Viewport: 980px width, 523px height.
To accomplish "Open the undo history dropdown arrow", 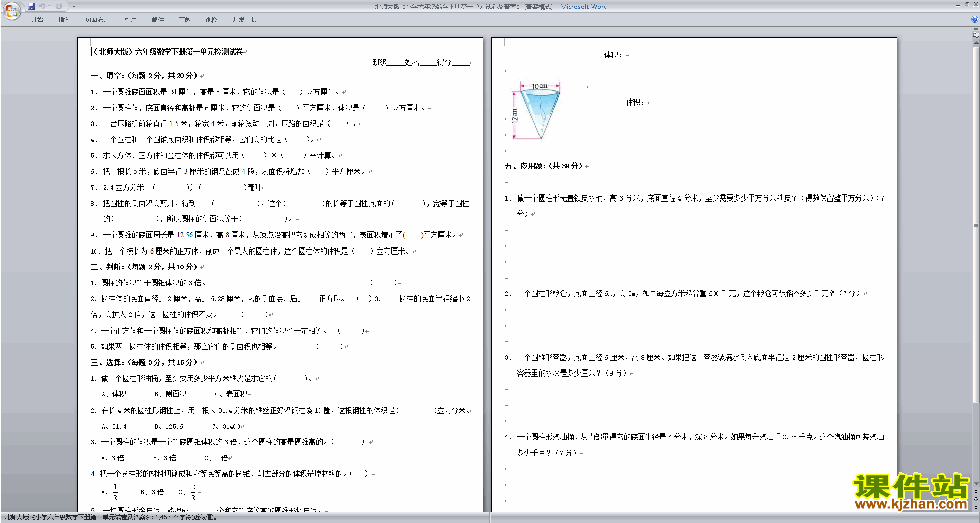I will [50, 6].
